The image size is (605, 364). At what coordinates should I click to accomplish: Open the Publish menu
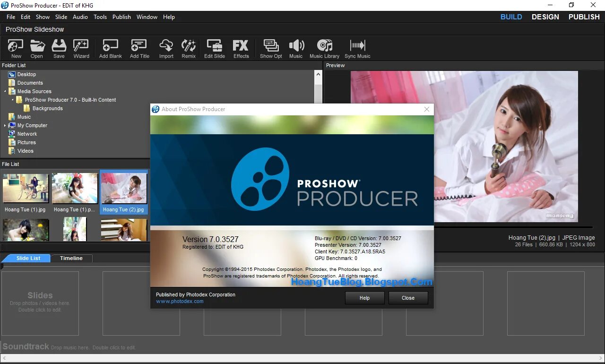121,17
